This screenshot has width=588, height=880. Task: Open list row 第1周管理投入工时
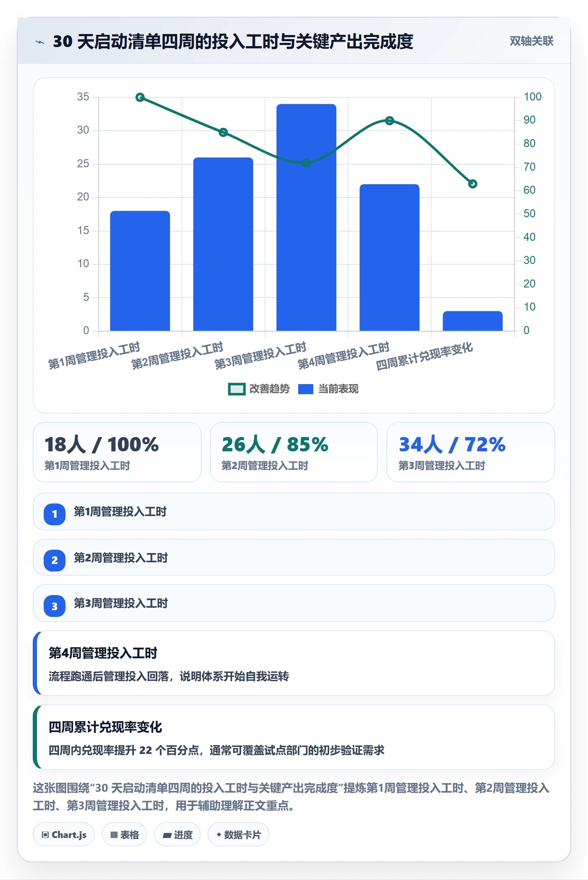click(294, 511)
